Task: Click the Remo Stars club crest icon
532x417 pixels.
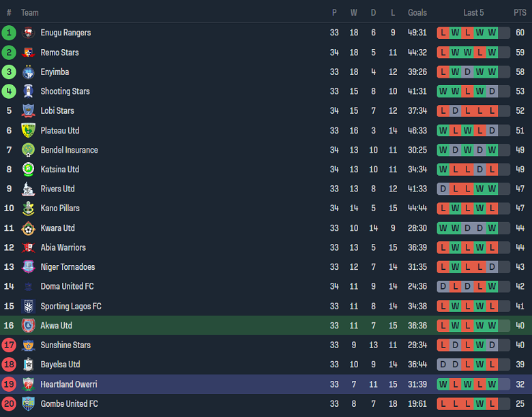Action: pos(28,52)
